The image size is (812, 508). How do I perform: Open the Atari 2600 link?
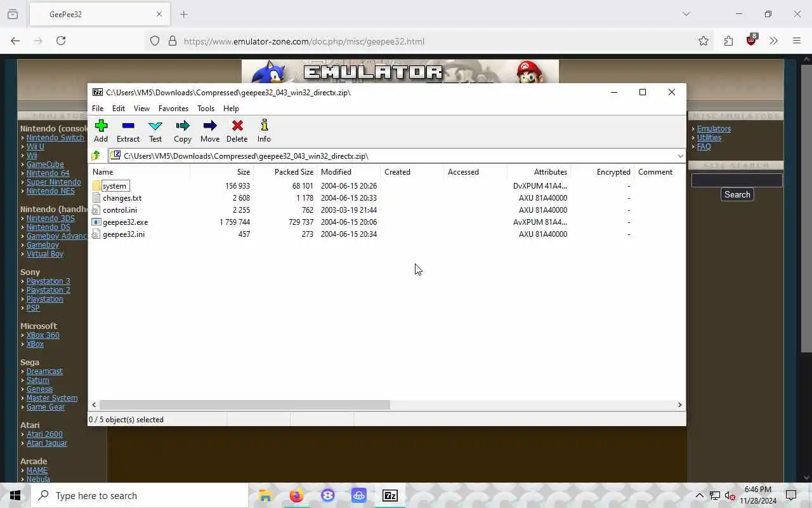point(44,434)
